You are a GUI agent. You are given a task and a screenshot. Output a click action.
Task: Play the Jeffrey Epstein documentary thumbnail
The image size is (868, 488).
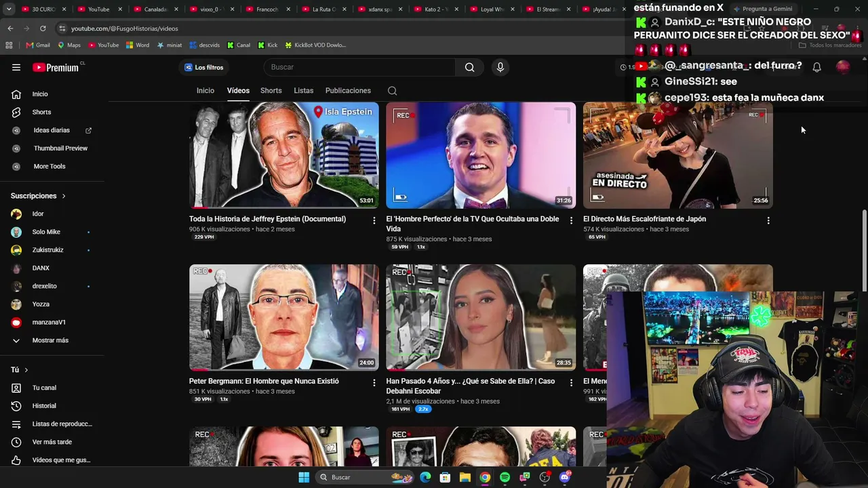tap(284, 155)
